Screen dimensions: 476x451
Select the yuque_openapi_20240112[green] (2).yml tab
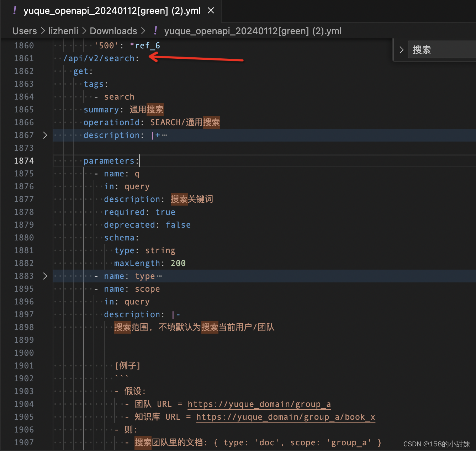tap(112, 11)
